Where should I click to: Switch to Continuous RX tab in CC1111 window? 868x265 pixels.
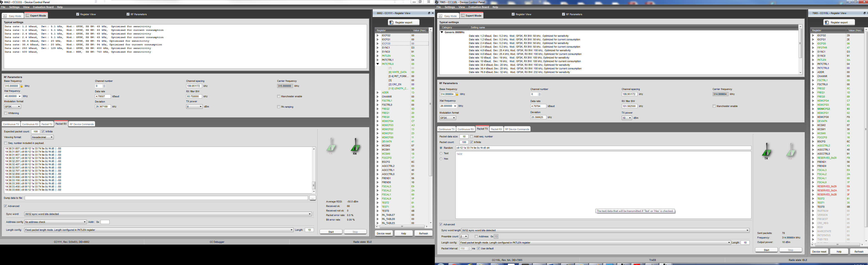click(30, 124)
